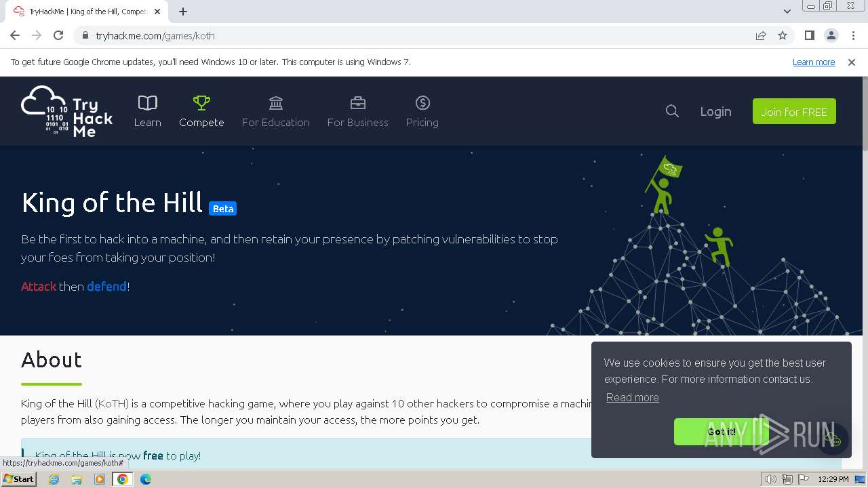View site info padlock icon
Image resolution: width=868 pixels, height=488 pixels.
[85, 35]
